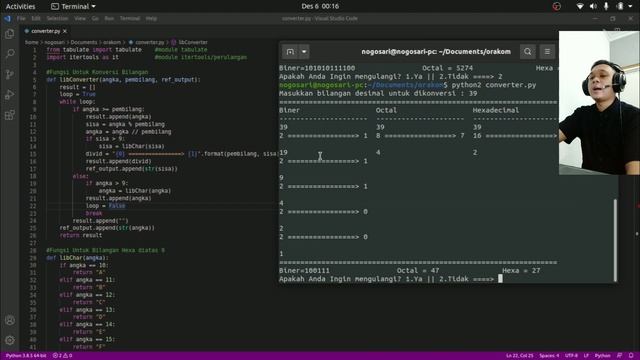Screen dimensions: 640x360
Task: Click the microphone indicator in top bar
Action: click(x=606, y=6)
